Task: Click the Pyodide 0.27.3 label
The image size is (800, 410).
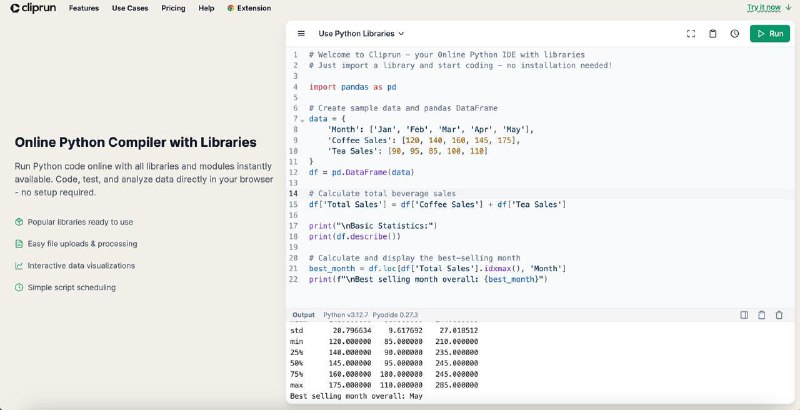Action: 395,315
